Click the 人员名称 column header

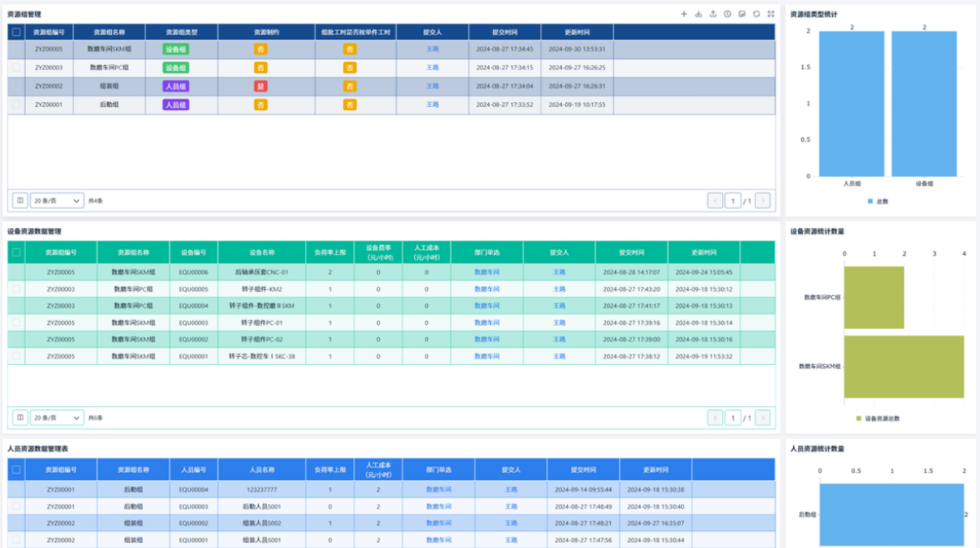click(261, 470)
